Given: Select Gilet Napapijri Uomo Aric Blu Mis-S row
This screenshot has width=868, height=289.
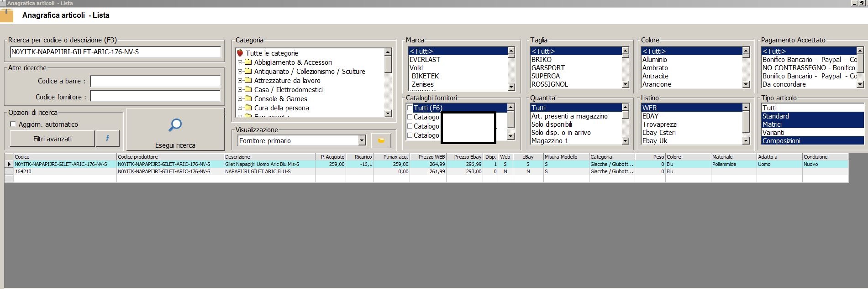Looking at the screenshot, I should pyautogui.click(x=426, y=164).
